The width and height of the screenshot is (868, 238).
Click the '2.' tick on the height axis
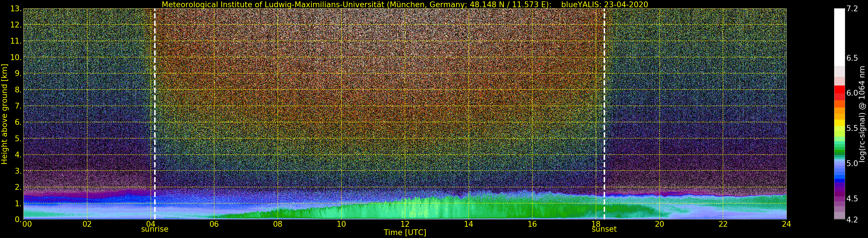coord(18,187)
